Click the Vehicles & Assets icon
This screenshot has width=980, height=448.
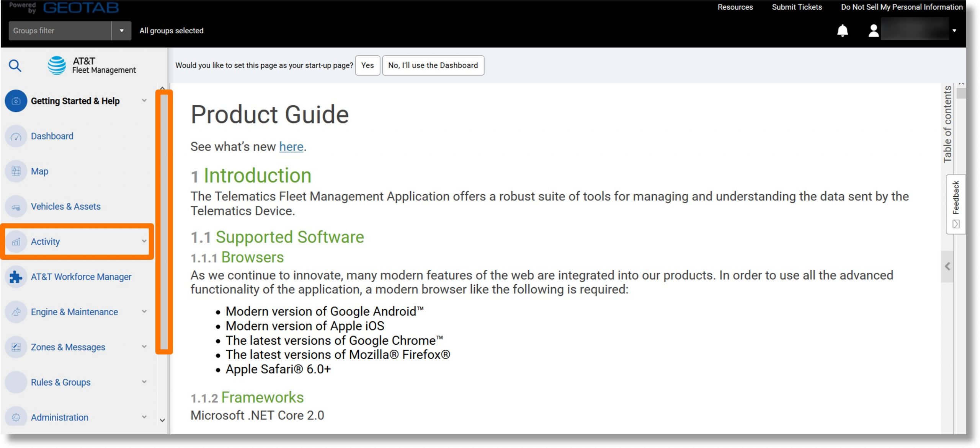tap(16, 207)
